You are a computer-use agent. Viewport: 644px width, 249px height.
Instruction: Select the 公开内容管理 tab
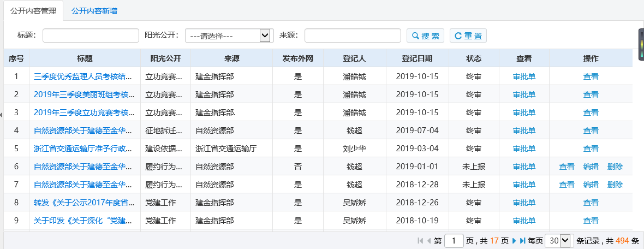pos(33,11)
